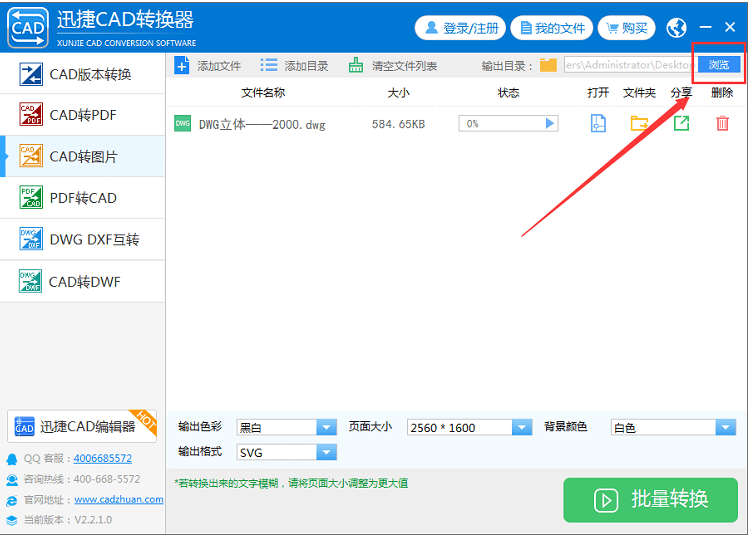The height and width of the screenshot is (538, 752).
Task: Click the blue plus 添加文件 icon
Action: pyautogui.click(x=182, y=65)
